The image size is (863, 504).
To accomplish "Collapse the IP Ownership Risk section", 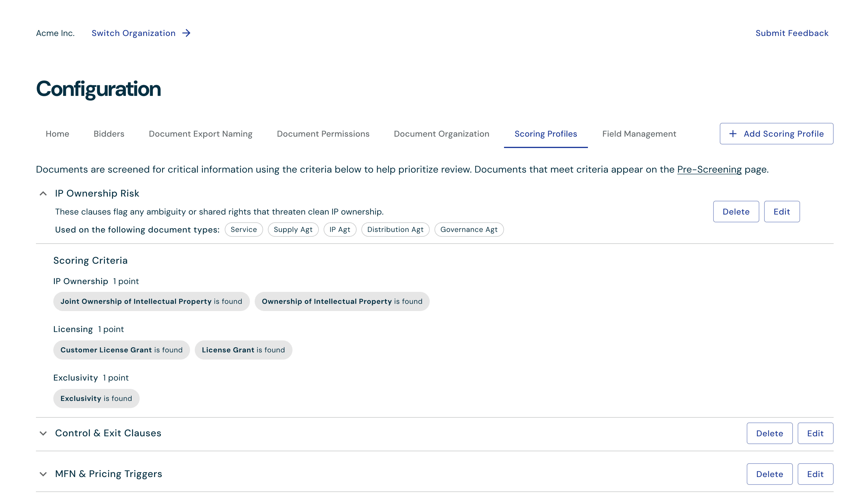I will coord(43,194).
